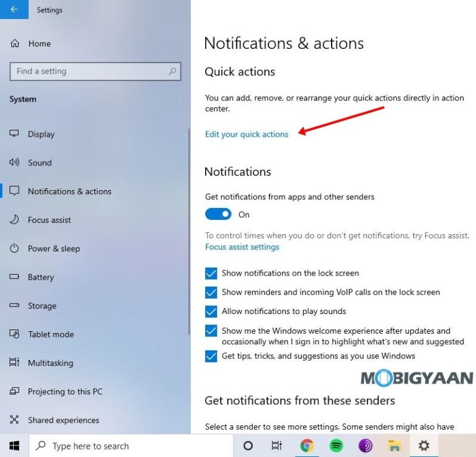This screenshot has width=476, height=457.
Task: Open File Explorer from the taskbar
Action: (x=394, y=446)
